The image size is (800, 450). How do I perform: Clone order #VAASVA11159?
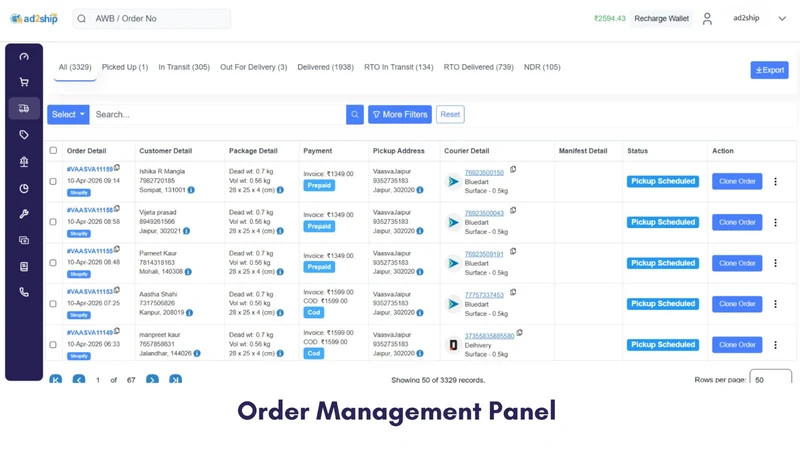(x=737, y=181)
